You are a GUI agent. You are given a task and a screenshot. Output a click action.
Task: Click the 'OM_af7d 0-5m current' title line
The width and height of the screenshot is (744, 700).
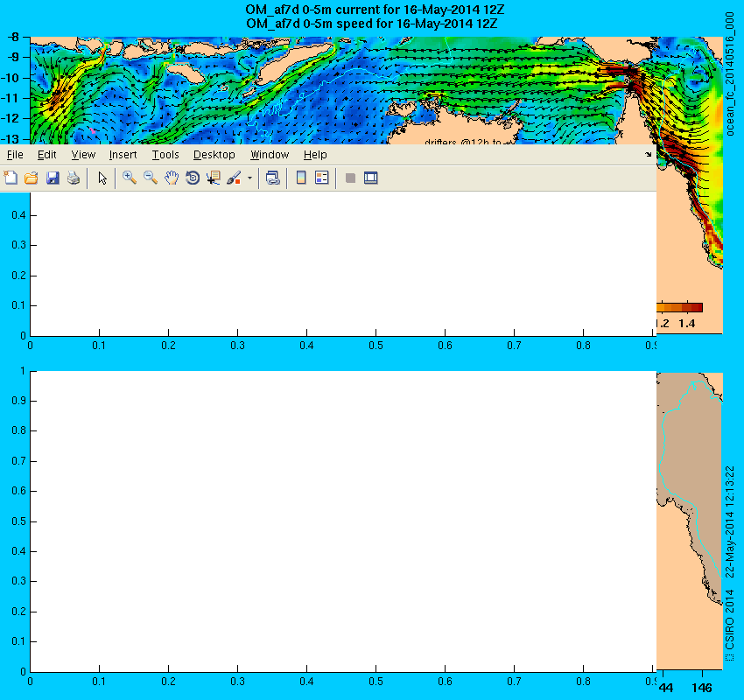pyautogui.click(x=375, y=10)
